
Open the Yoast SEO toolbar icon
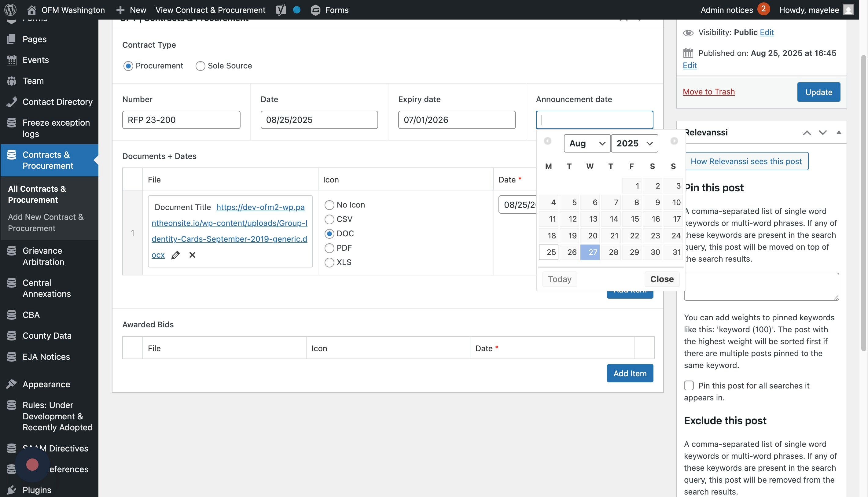[281, 9]
